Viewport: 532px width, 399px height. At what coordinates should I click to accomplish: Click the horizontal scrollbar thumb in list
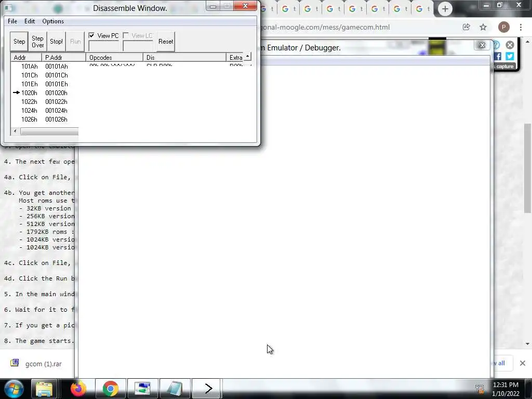pos(49,131)
